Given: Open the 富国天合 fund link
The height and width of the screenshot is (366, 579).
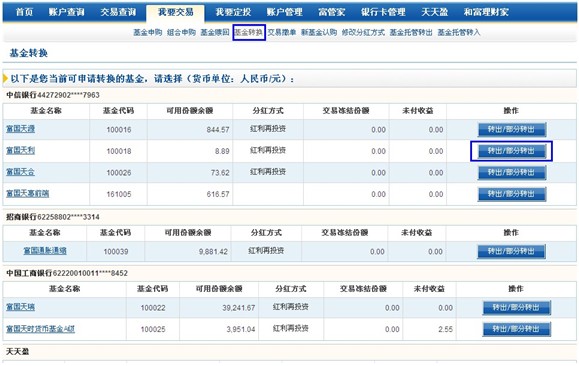Looking at the screenshot, I should click(21, 172).
